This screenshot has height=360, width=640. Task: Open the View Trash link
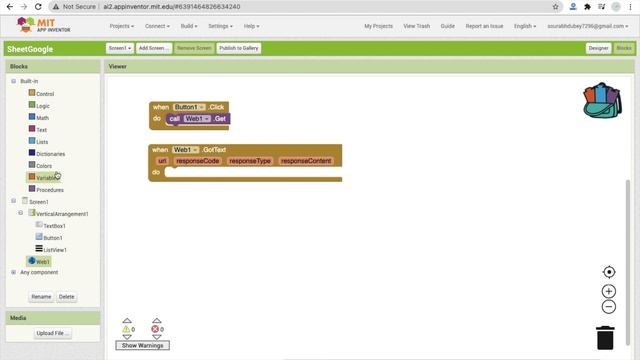pos(416,26)
